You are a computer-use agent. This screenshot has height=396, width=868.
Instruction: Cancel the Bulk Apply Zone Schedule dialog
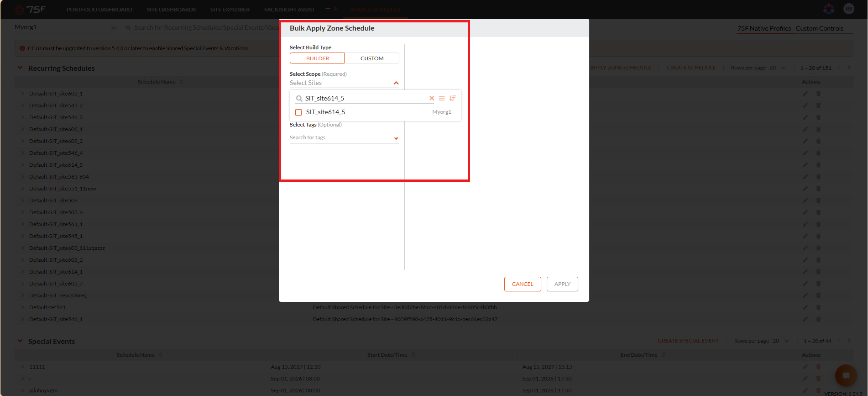[523, 284]
